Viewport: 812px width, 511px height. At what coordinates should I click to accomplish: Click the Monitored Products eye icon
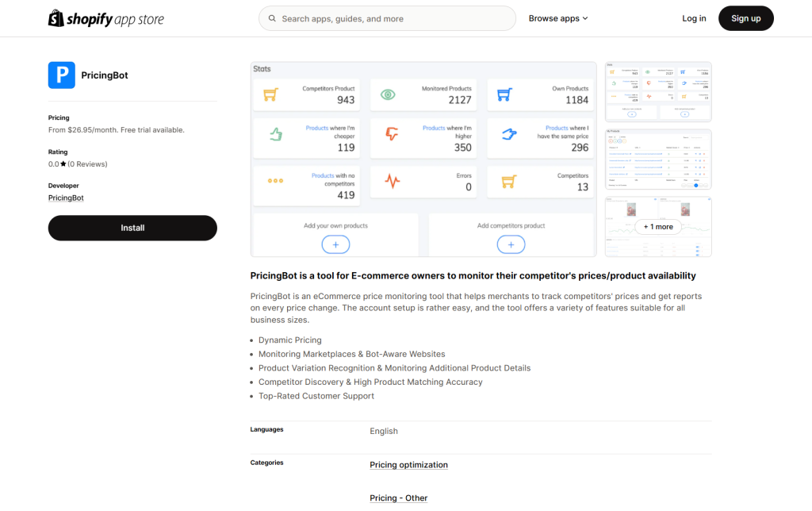pyautogui.click(x=388, y=95)
